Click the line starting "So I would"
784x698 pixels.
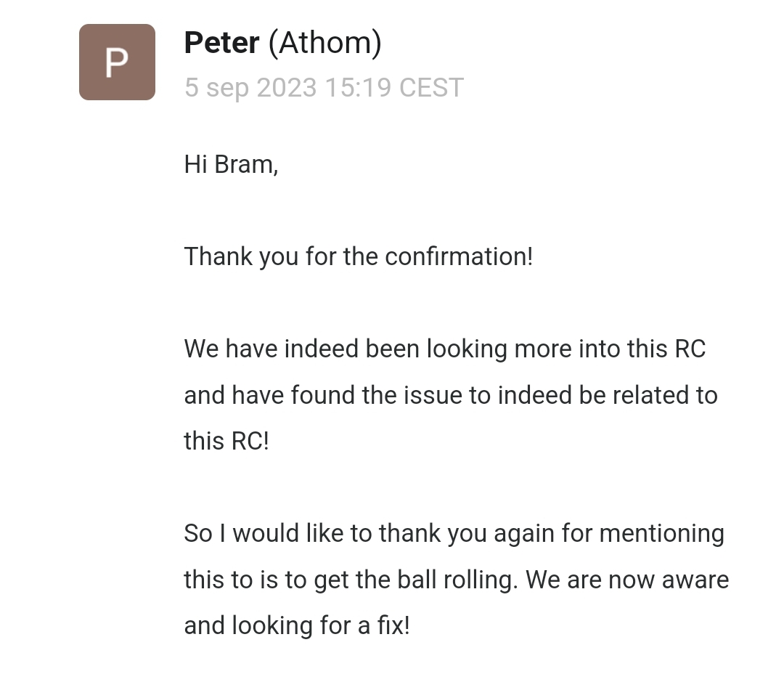[x=454, y=533]
